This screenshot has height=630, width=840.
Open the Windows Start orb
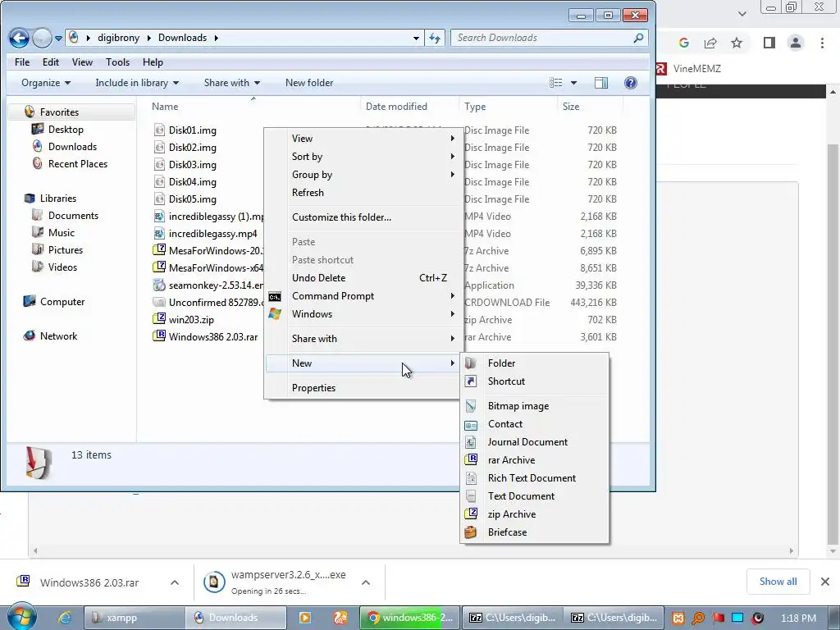coord(21,617)
